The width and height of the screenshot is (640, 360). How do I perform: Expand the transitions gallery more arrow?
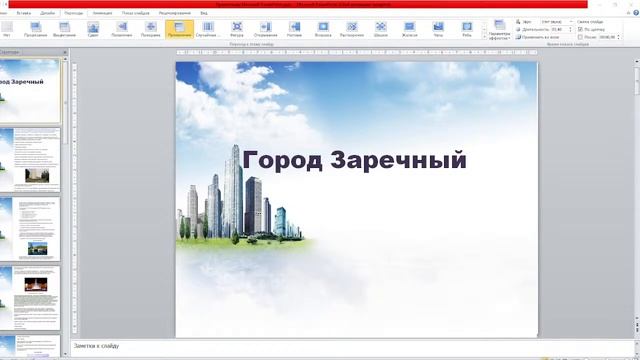[484, 37]
